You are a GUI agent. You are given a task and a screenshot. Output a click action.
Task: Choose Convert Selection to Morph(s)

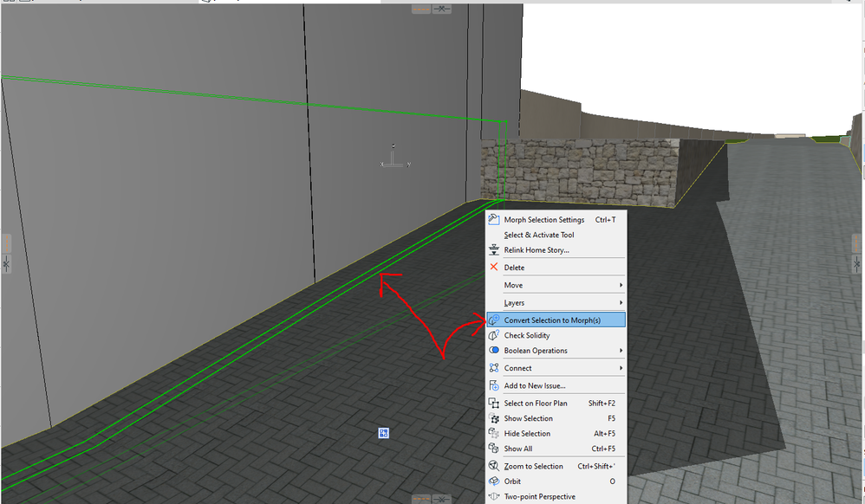point(556,320)
